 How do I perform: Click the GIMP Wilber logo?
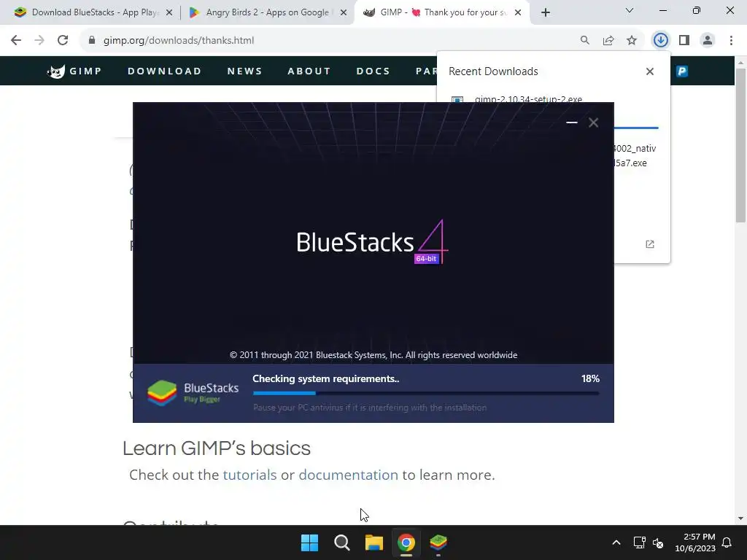(56, 71)
